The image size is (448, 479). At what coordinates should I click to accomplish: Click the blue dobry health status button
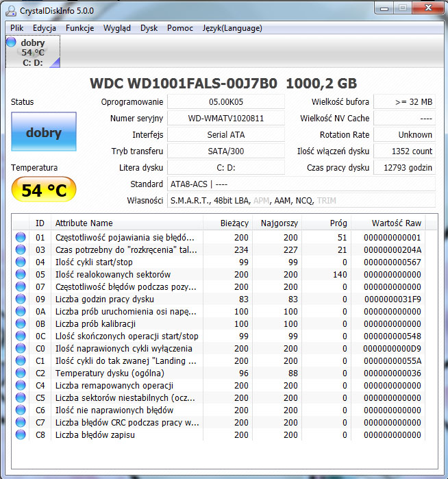click(x=44, y=133)
